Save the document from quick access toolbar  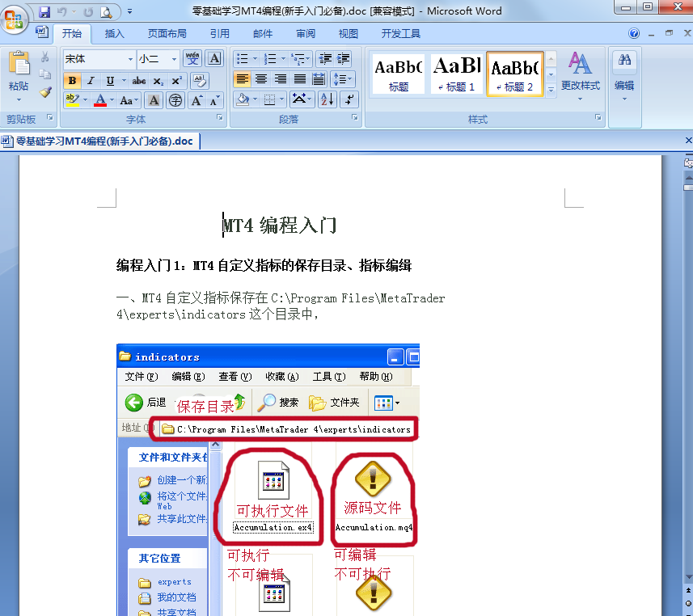pos(44,12)
